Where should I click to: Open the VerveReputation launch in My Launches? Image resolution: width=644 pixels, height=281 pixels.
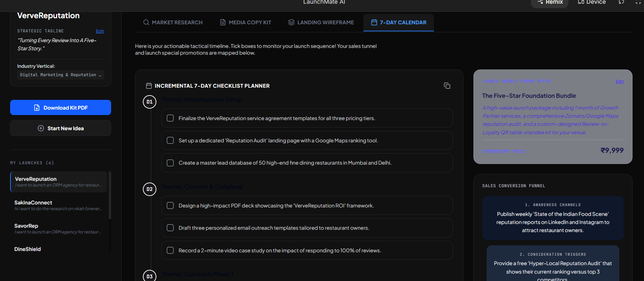point(59,182)
